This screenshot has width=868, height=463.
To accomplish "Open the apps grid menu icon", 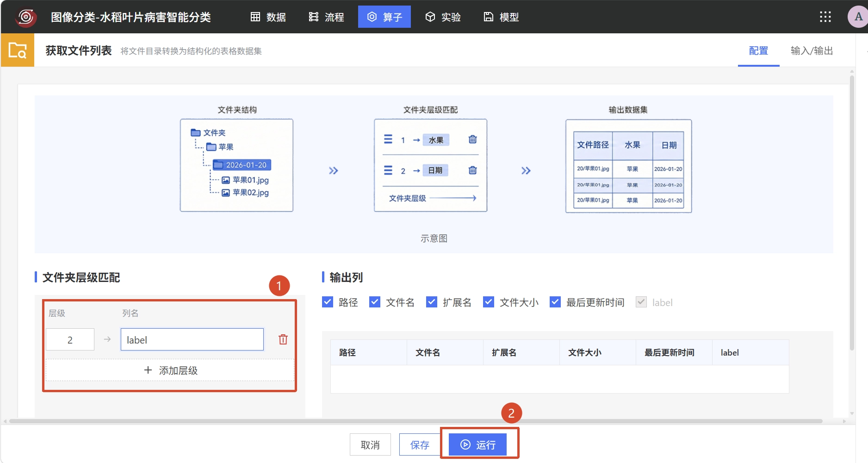I will (825, 17).
